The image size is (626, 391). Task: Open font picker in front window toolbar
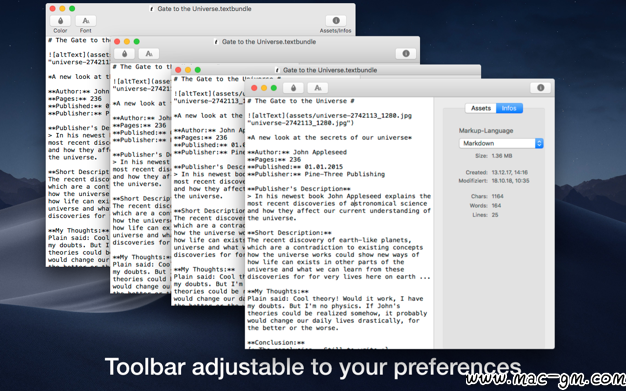318,88
